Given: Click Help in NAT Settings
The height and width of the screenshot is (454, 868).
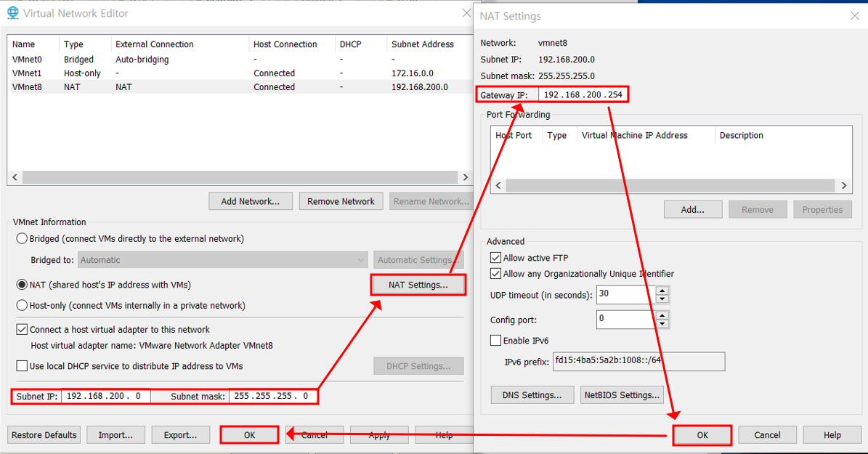Looking at the screenshot, I should pyautogui.click(x=832, y=435).
